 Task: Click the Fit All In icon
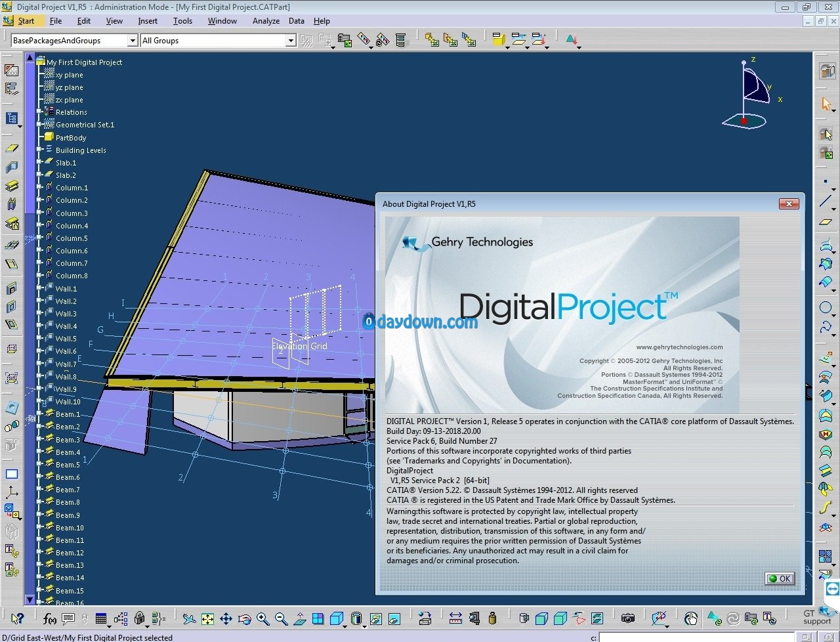click(x=207, y=618)
